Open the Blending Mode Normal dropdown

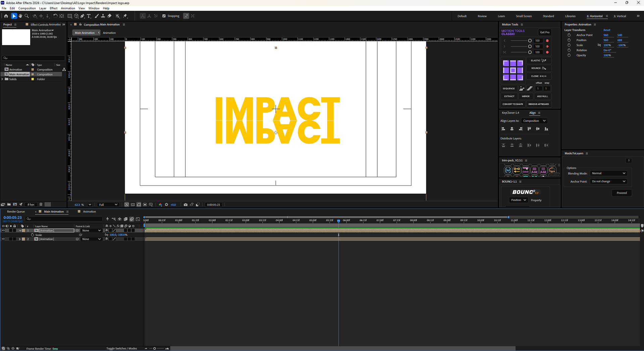pyautogui.click(x=608, y=173)
